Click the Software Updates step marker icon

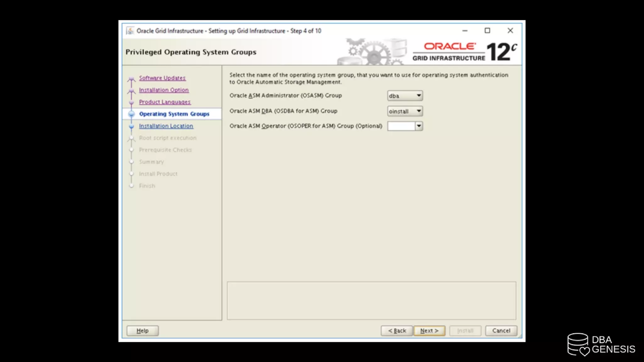point(131,79)
